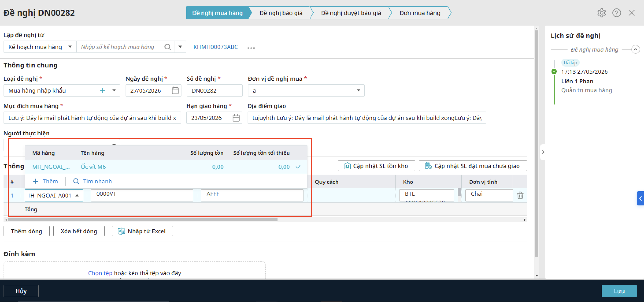The image size is (644, 302).
Task: Click the Excel icon on Nhập từ Excel
Action: pyautogui.click(x=121, y=231)
